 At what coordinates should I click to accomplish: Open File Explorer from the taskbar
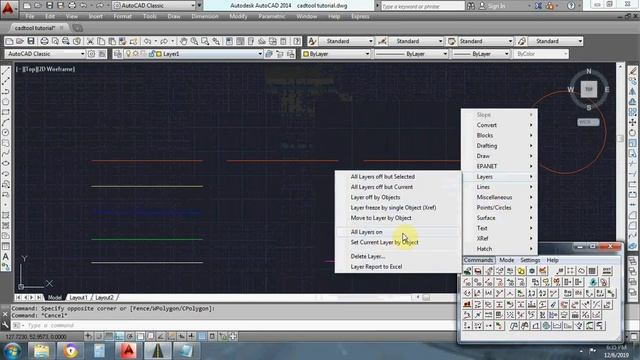(41, 351)
